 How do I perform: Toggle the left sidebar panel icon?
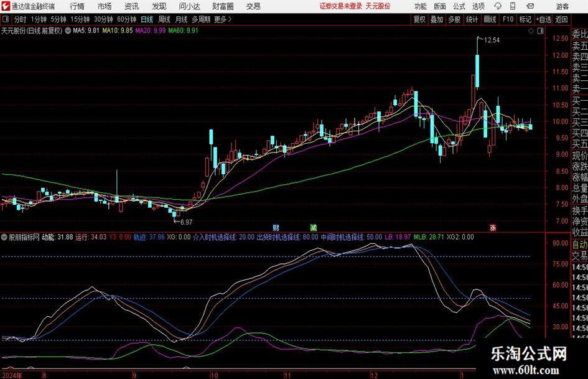point(5,19)
